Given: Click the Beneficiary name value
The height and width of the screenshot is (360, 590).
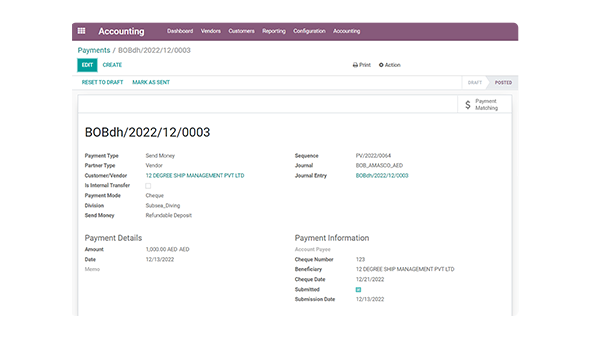Looking at the screenshot, I should coord(405,269).
